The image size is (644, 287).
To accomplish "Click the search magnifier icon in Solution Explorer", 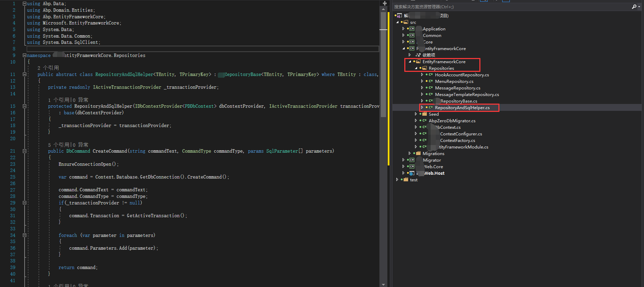I will point(634,7).
